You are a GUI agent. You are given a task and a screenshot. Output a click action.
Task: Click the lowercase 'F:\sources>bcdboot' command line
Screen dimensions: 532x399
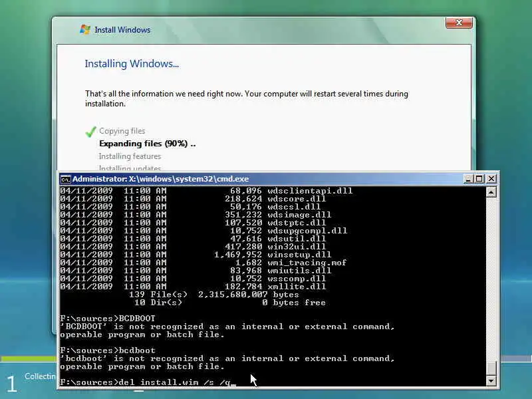click(108, 350)
